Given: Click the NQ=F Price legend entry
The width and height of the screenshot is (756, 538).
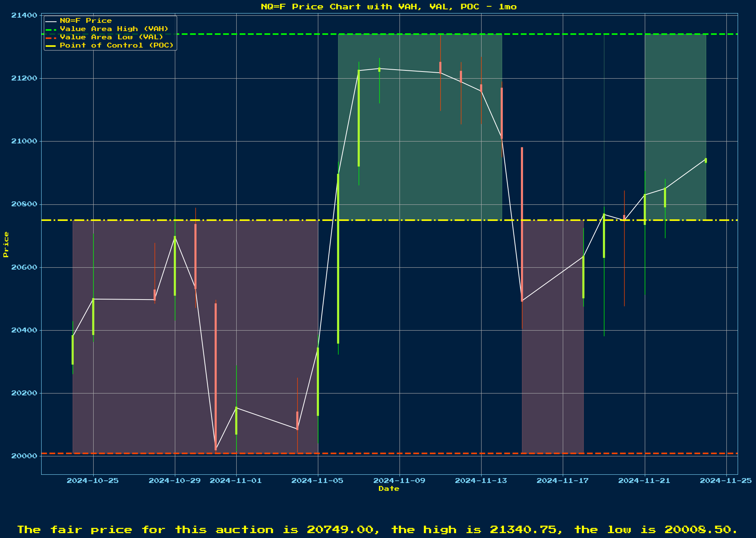Looking at the screenshot, I should (86, 21).
